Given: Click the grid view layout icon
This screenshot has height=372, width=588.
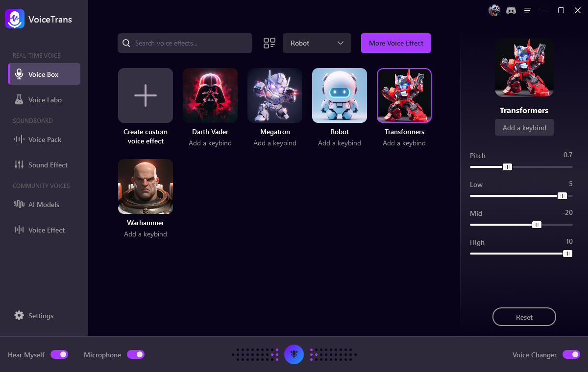Looking at the screenshot, I should point(269,43).
